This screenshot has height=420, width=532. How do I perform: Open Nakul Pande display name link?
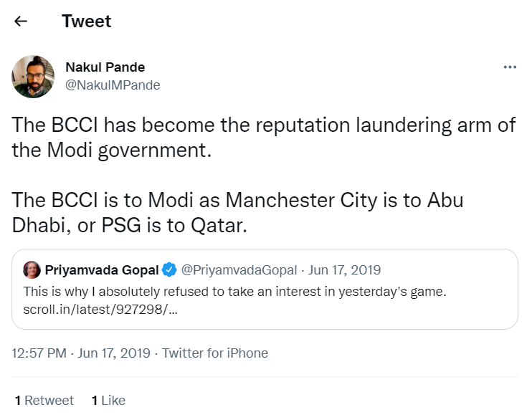coord(105,67)
